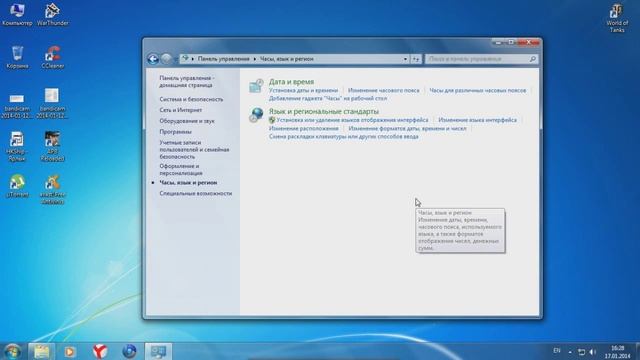This screenshot has height=360, width=640.
Task: Open the Компьютер desktop icon
Action: (x=17, y=14)
